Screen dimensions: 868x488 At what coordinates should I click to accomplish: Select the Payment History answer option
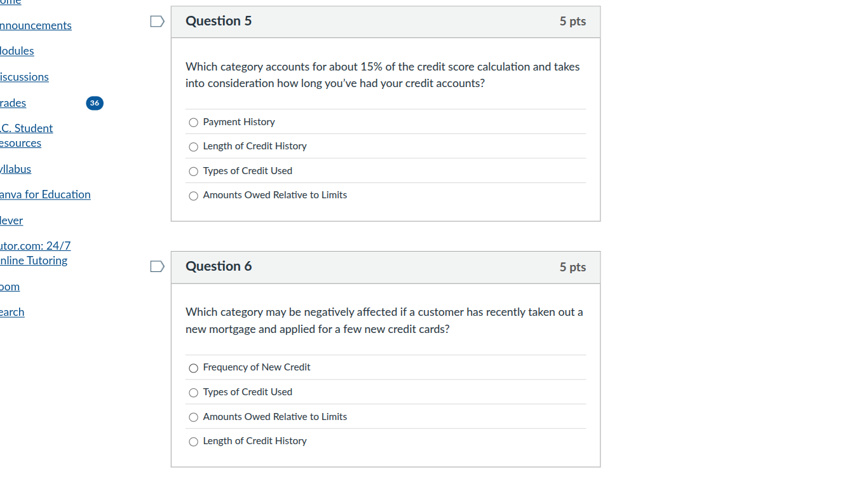(193, 122)
